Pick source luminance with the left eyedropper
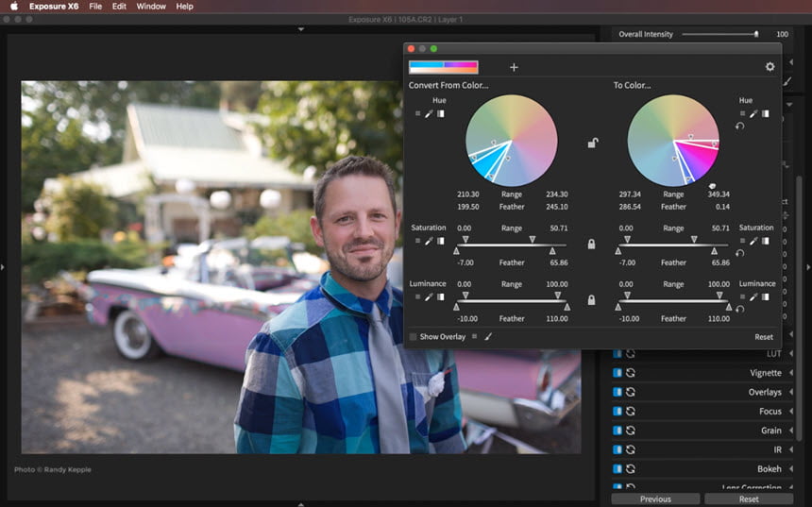This screenshot has height=507, width=812. [x=429, y=296]
